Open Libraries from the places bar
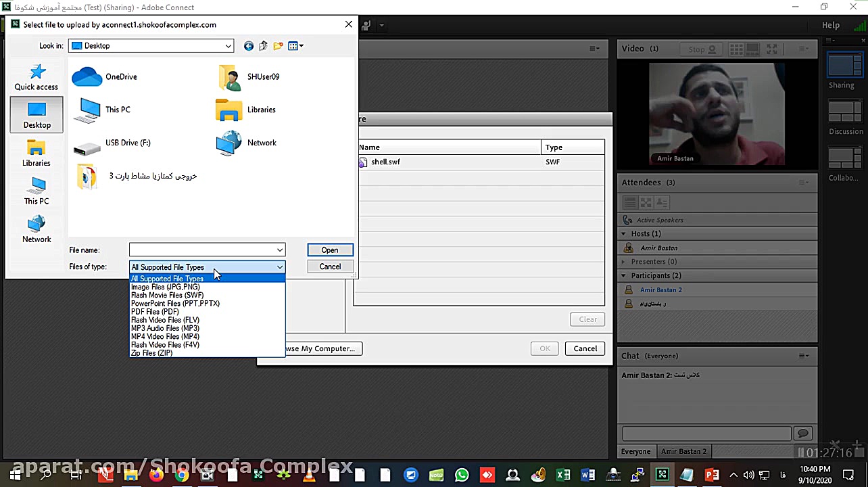This screenshot has height=487, width=868. (x=37, y=154)
